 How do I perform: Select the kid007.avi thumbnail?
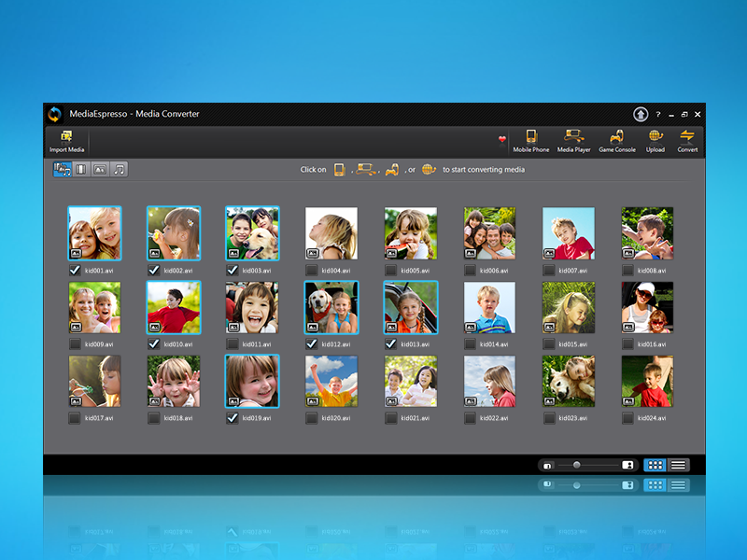pos(569,232)
